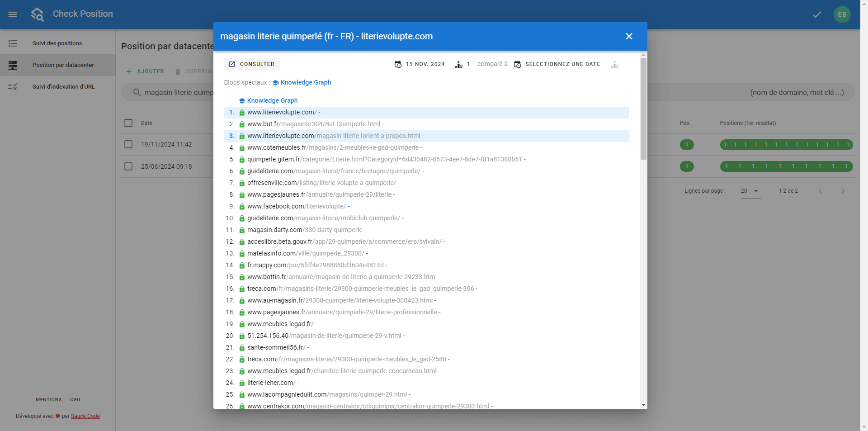
Task: Click the Suivi des positions list icon
Action: point(13,43)
